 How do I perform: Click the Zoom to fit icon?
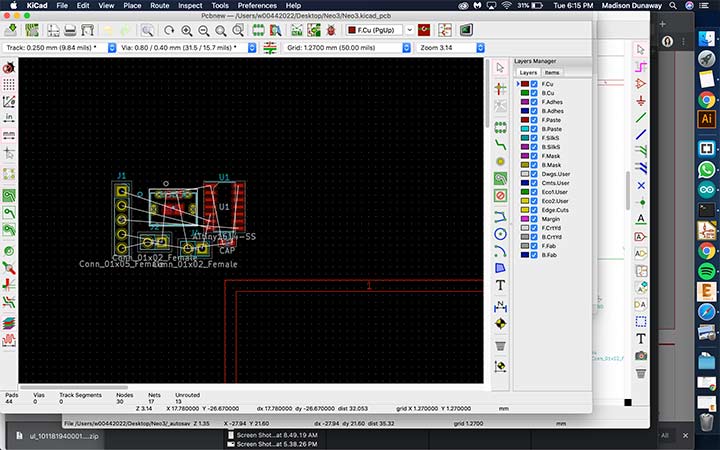[x=221, y=30]
